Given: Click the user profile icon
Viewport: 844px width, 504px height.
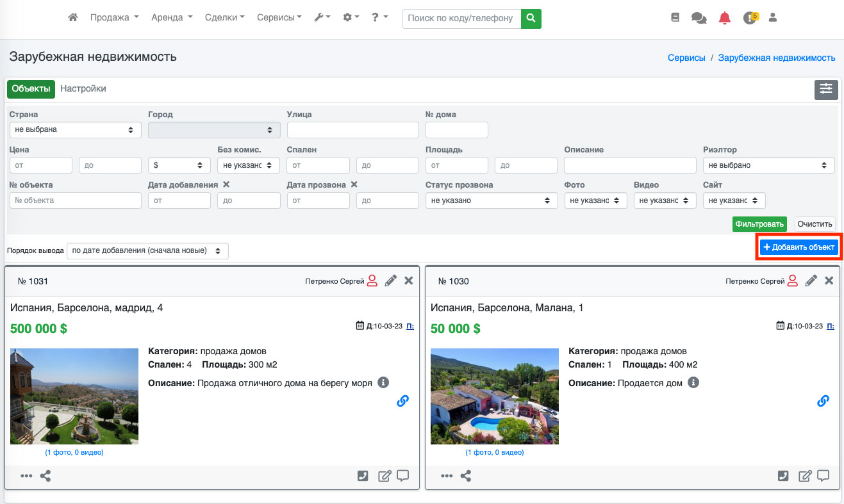Looking at the screenshot, I should tap(773, 18).
